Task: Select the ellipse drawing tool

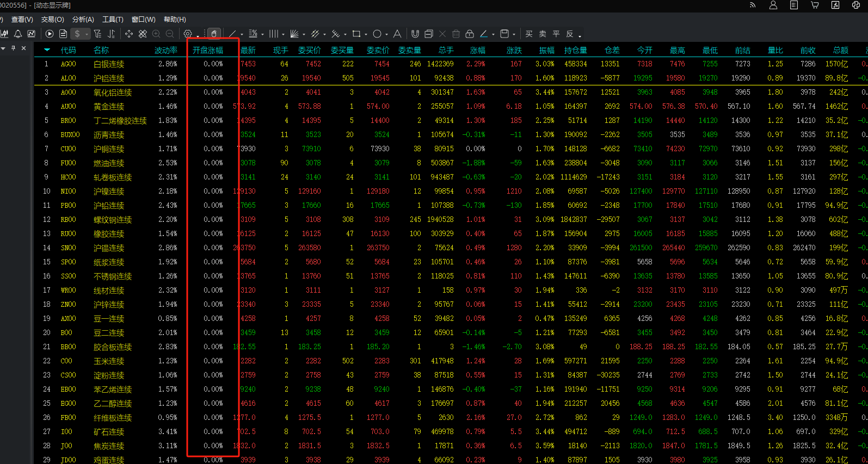Action: tap(377, 34)
